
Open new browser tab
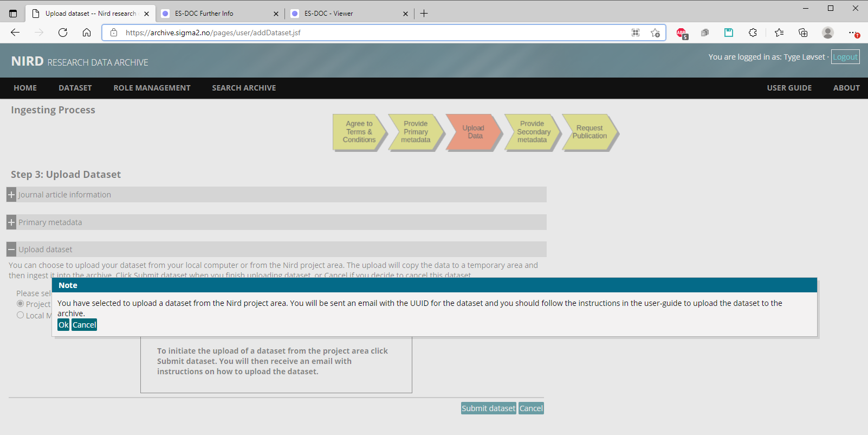(424, 14)
